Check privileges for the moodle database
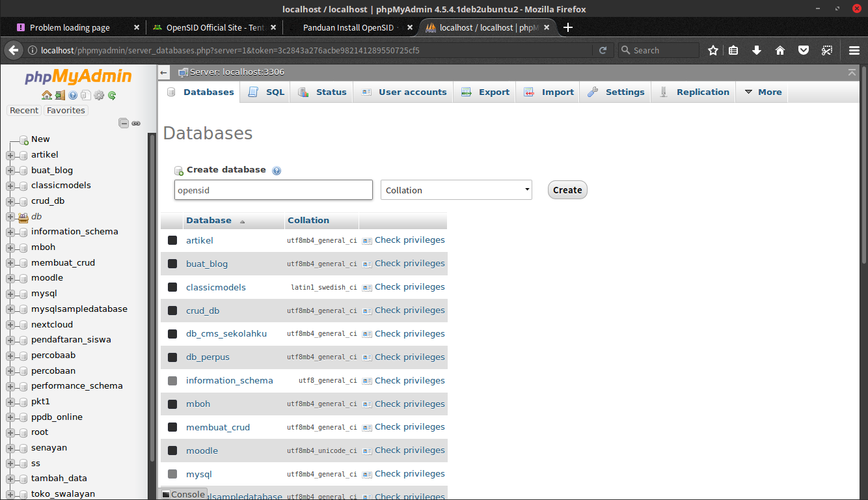 [x=409, y=450]
